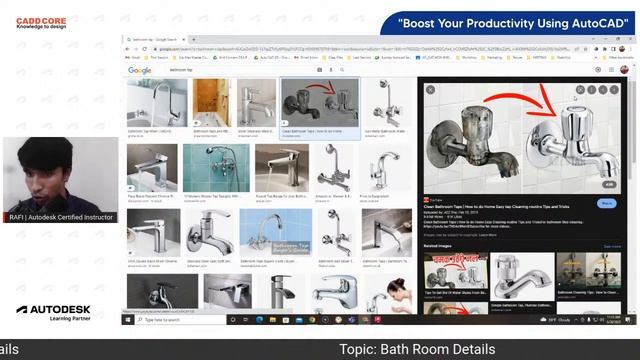640x360 pixels.
Task: Close the bathroom tap Google Search tab
Action: click(x=184, y=40)
